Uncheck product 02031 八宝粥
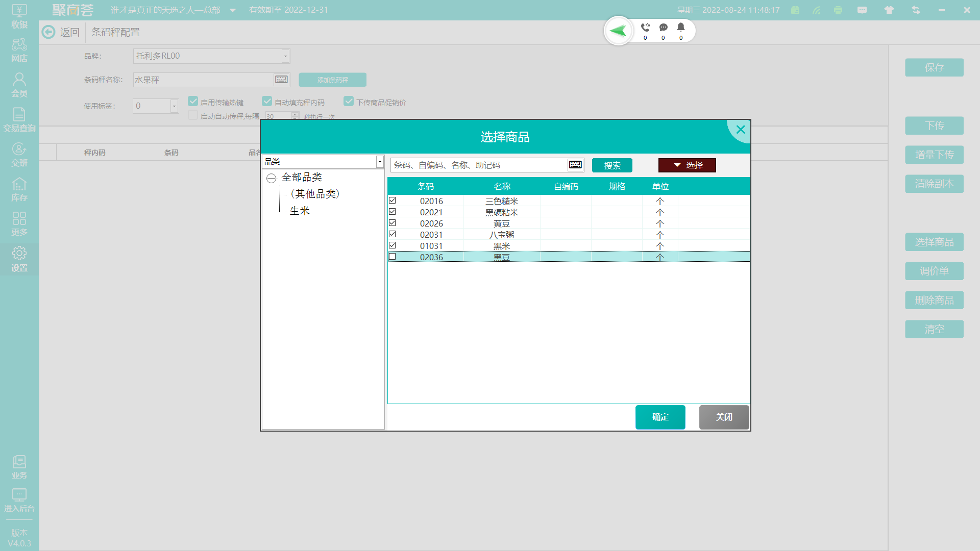Screen dimensions: 980x551 click(392, 234)
